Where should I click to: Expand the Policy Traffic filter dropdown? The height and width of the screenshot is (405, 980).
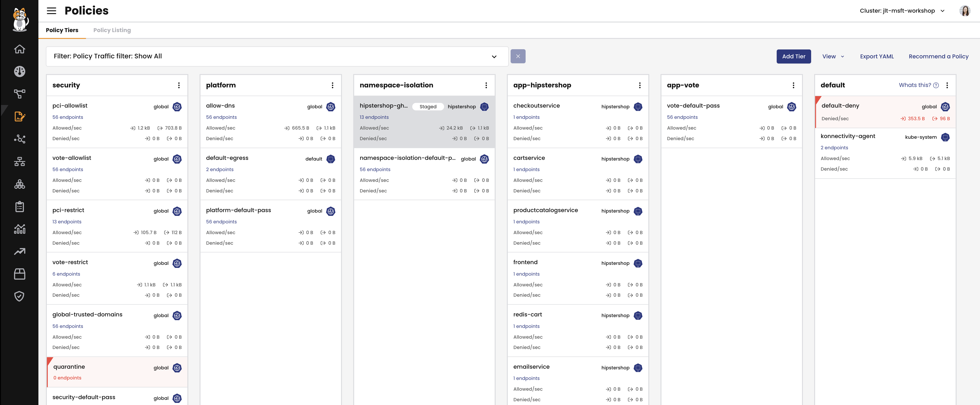tap(494, 57)
